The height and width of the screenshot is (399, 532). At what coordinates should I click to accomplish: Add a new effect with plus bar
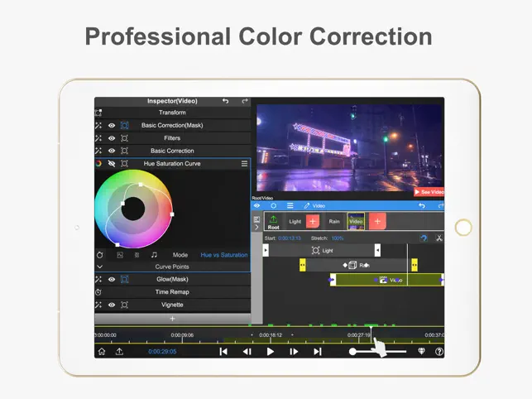[172, 318]
